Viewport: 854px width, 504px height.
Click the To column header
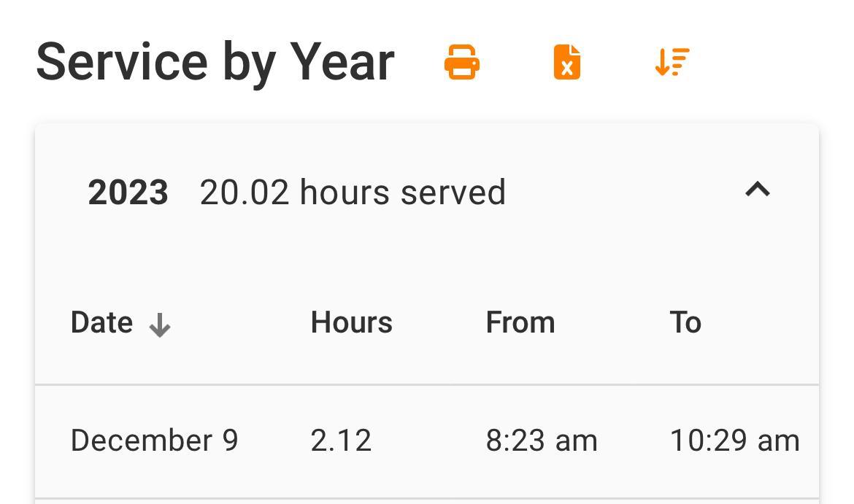point(685,322)
